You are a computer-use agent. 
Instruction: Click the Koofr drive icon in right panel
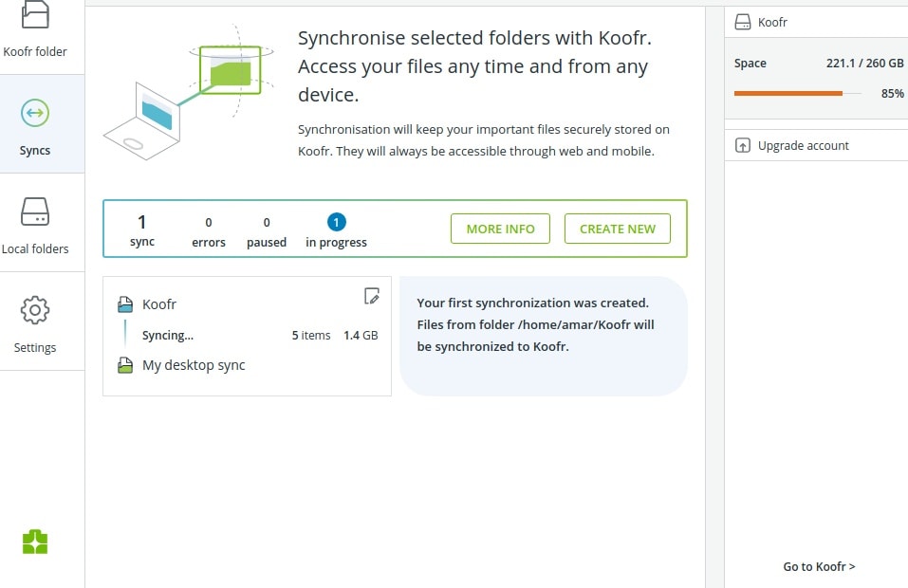pyautogui.click(x=742, y=22)
